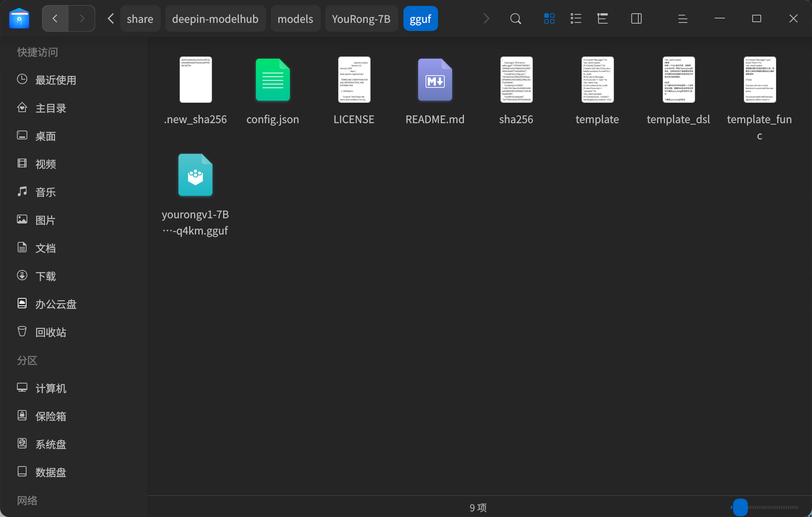This screenshot has height=517, width=812.
Task: Navigate to YouRong-7B breadcrumb
Action: point(361,18)
